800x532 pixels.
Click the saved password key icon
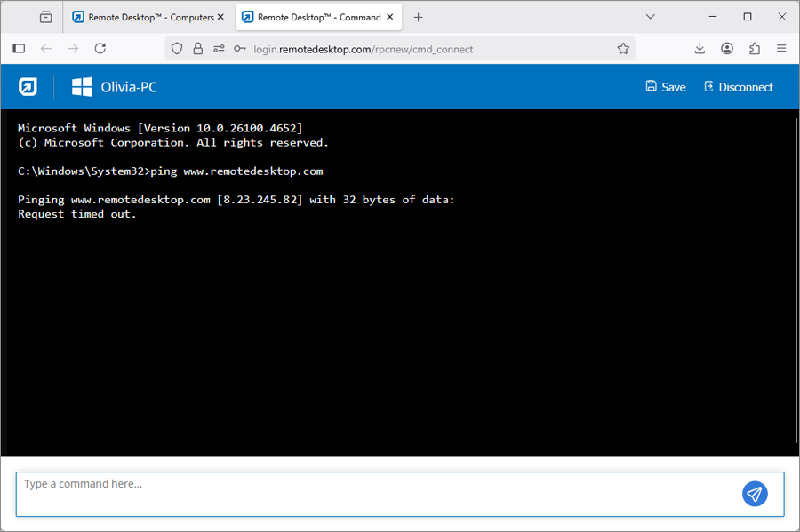pyautogui.click(x=240, y=49)
